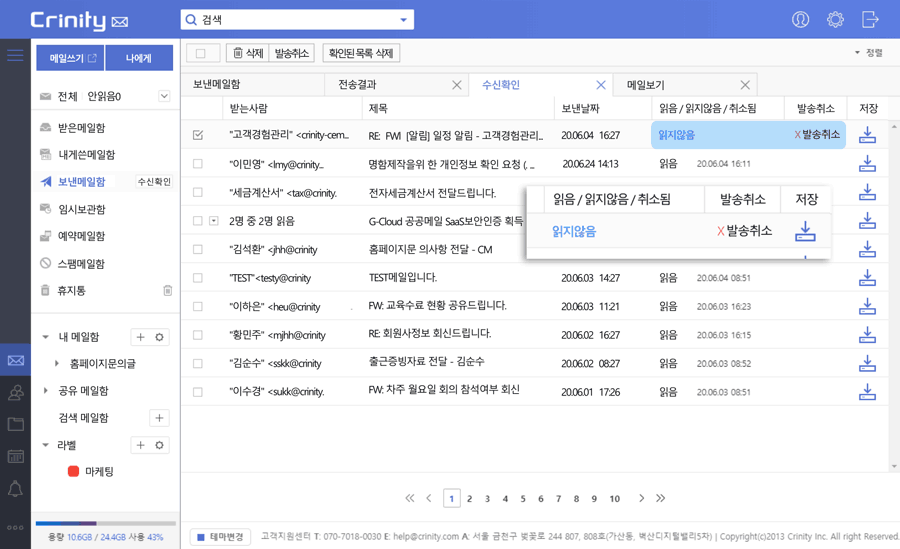Check the TEST mail checkbox

tap(198, 278)
